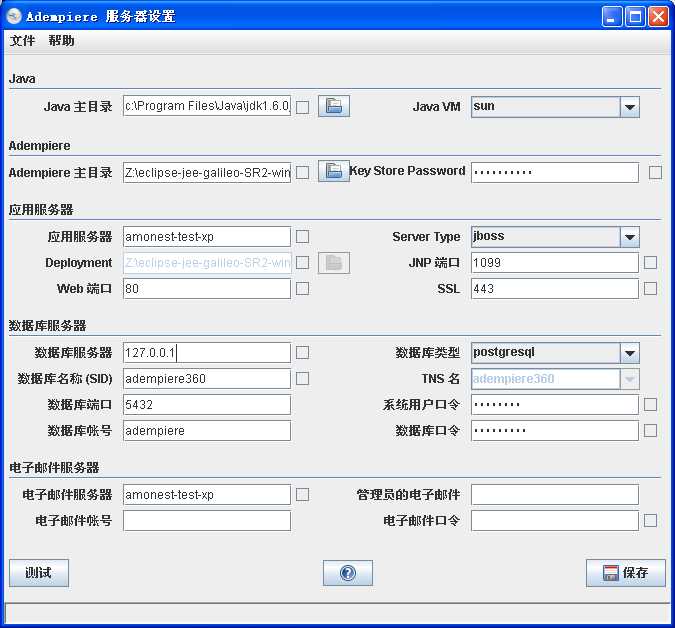This screenshot has height=628, width=675.
Task: Click the 应用服务器 field with amonest-test-xp
Action: pyautogui.click(x=207, y=236)
